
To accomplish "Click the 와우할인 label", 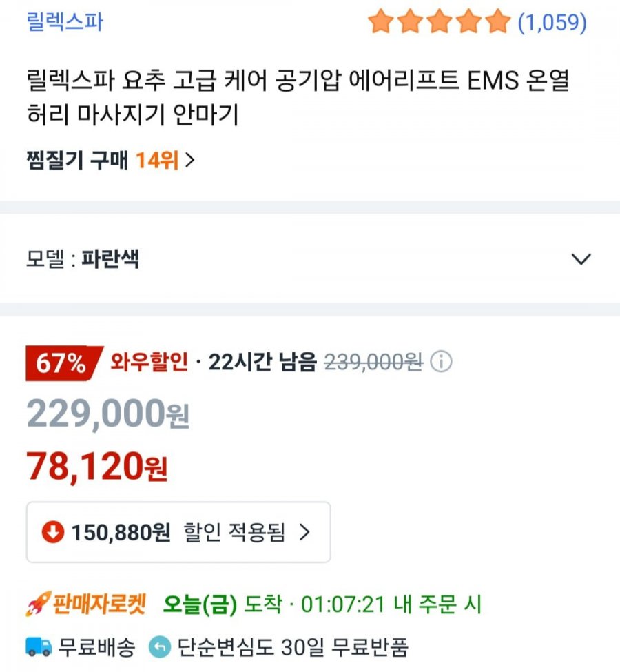I will pyautogui.click(x=149, y=362).
